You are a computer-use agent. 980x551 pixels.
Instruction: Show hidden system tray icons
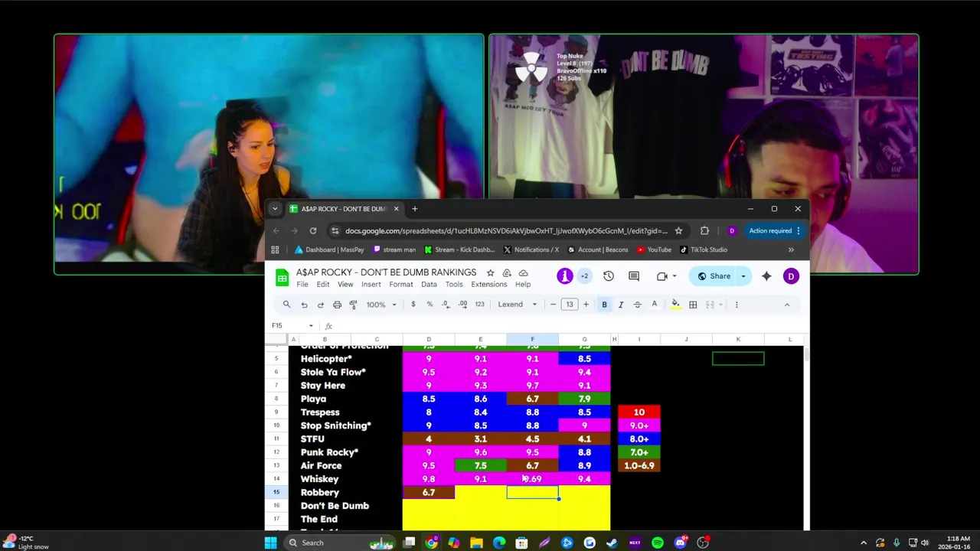(864, 543)
